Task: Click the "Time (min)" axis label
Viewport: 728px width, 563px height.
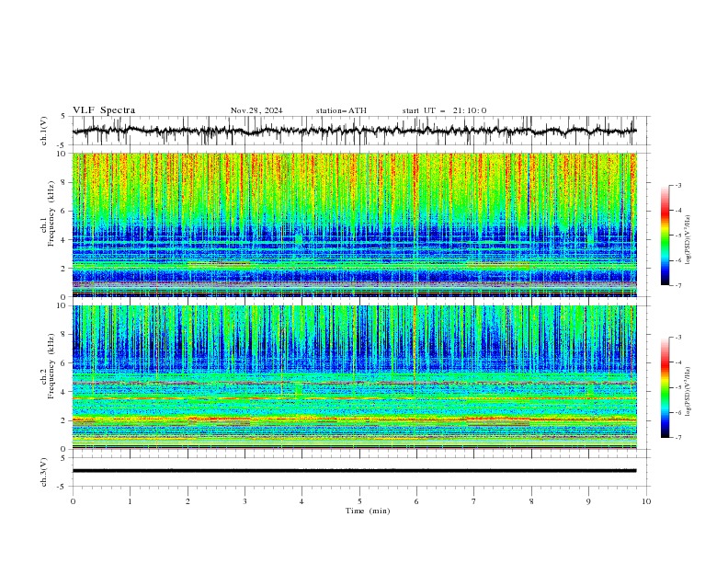Action: click(368, 511)
